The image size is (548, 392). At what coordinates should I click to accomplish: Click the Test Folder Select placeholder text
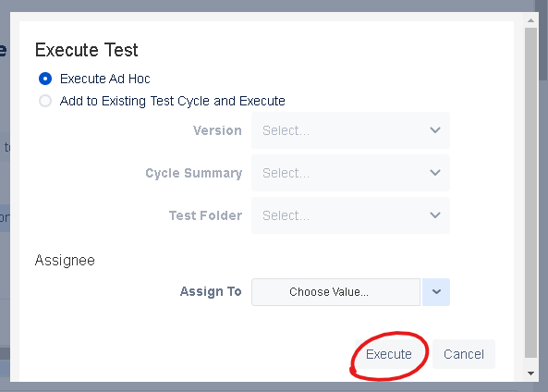click(x=286, y=215)
